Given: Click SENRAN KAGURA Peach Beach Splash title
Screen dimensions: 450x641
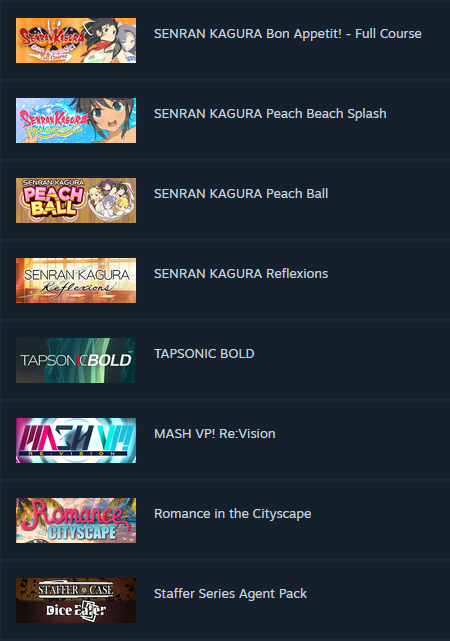Looking at the screenshot, I should click(270, 114).
